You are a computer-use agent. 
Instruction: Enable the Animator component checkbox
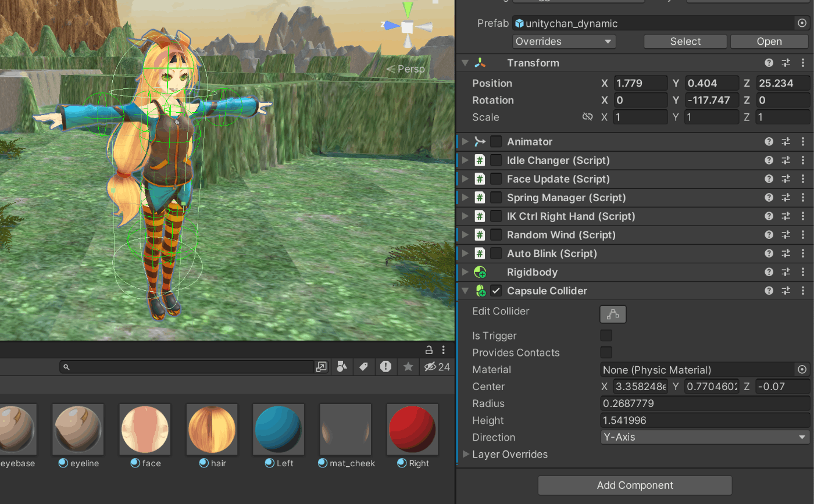pyautogui.click(x=496, y=141)
